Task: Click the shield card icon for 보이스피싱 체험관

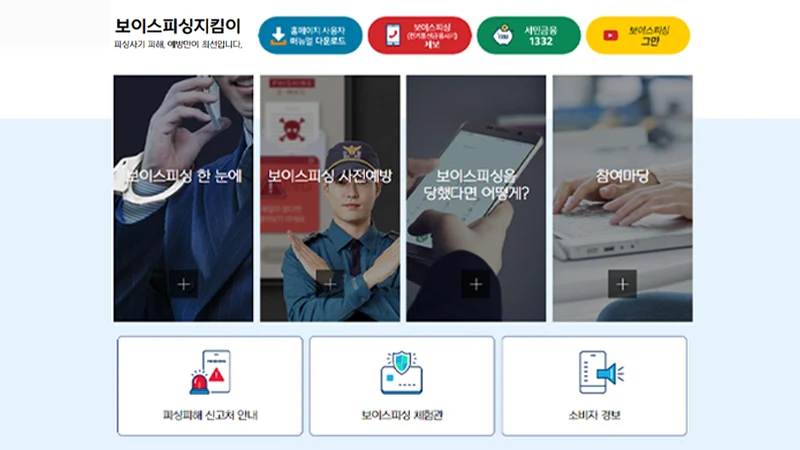Action: pyautogui.click(x=402, y=372)
